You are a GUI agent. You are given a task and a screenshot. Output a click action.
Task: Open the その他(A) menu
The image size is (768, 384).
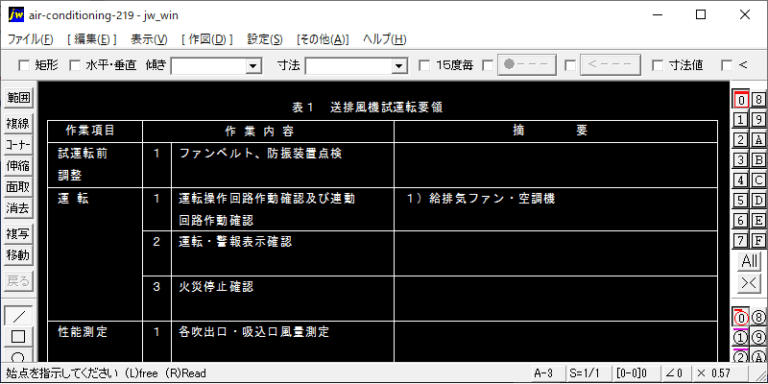[x=323, y=40]
